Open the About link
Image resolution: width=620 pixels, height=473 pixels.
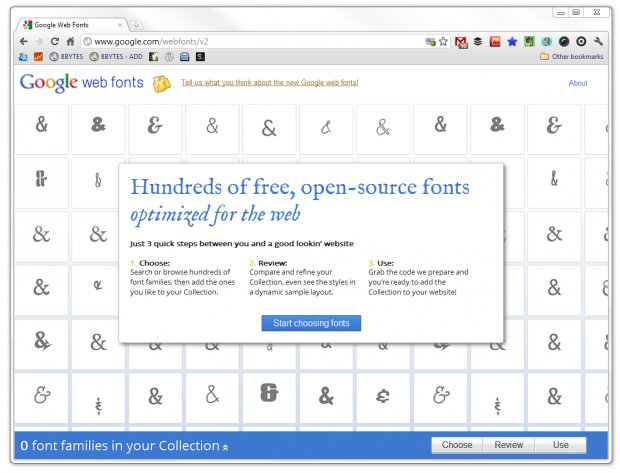(x=578, y=83)
